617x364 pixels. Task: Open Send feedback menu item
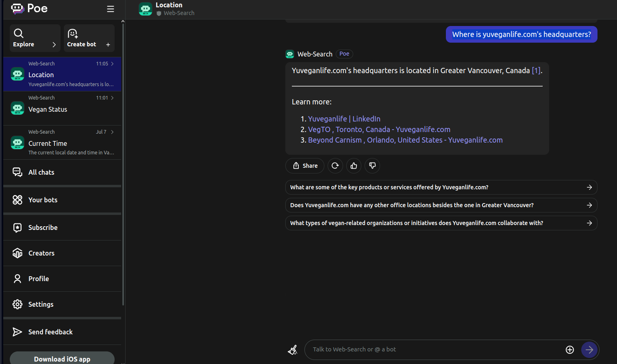point(62,332)
